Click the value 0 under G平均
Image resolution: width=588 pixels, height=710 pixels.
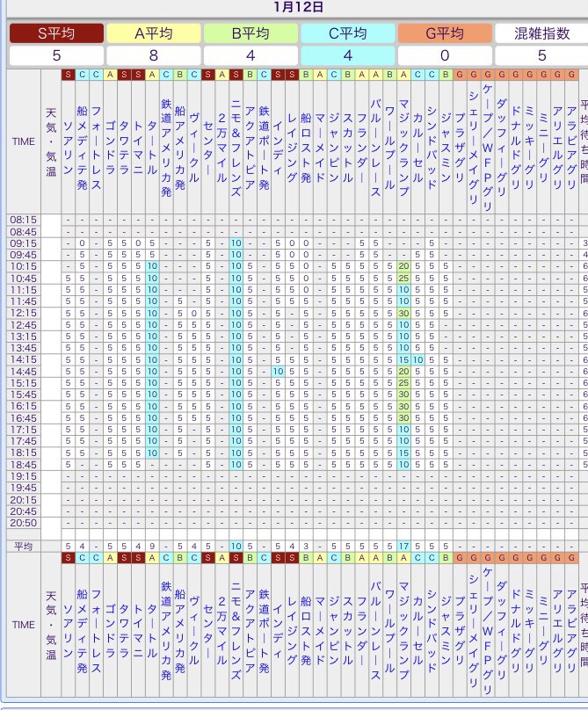click(445, 55)
